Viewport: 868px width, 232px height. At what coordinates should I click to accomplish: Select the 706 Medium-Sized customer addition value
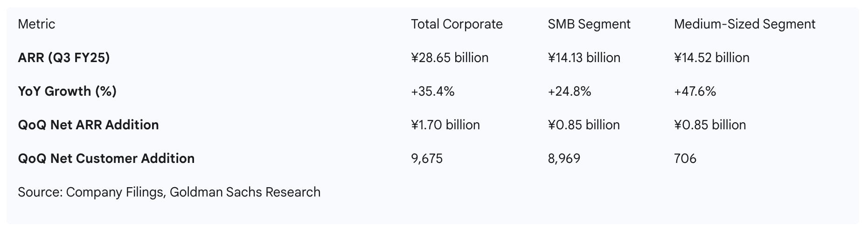[x=685, y=159]
